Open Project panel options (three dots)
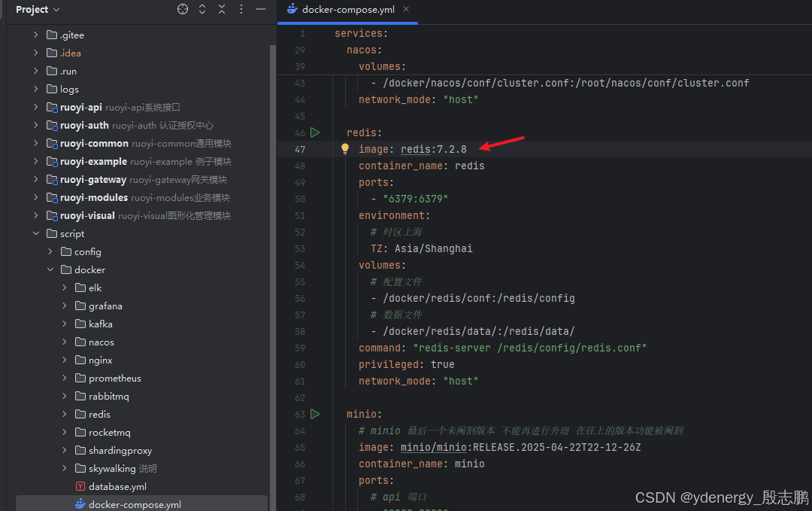Viewport: 812px width, 511px height. pyautogui.click(x=241, y=10)
